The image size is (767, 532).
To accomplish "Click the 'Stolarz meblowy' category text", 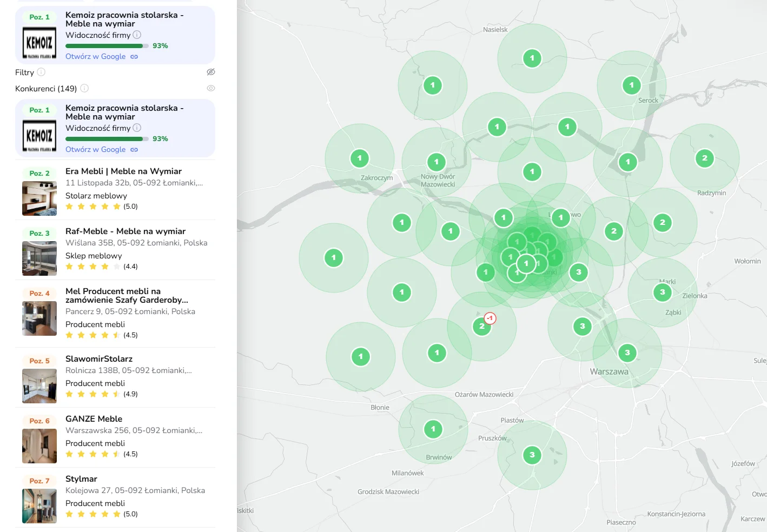I will tap(96, 196).
